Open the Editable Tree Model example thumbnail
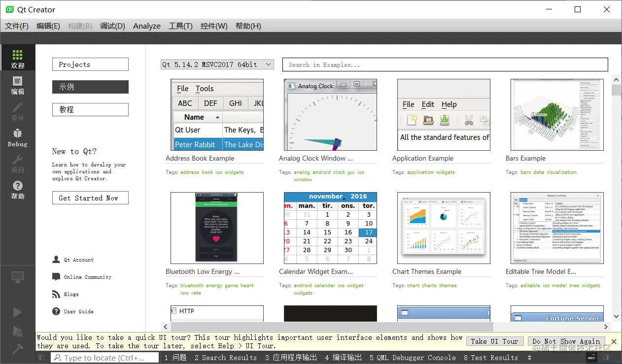 (x=557, y=228)
